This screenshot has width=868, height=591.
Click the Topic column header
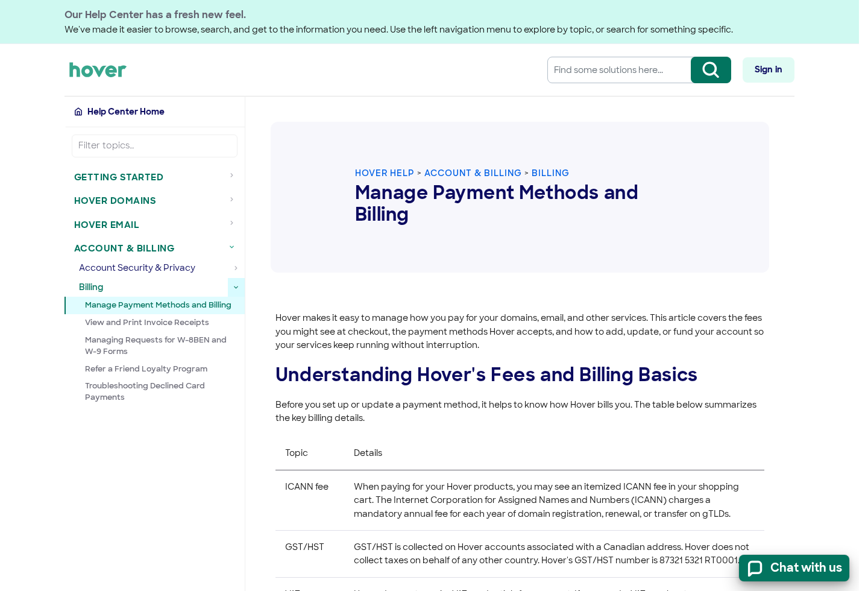point(297,453)
